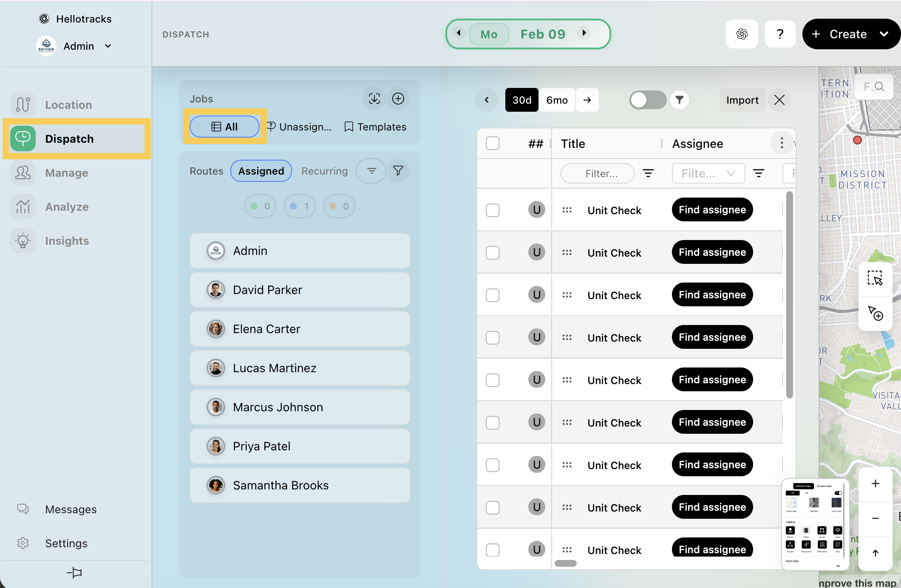
Task: Click Find assignee on first Unit Check
Action: coord(712,210)
